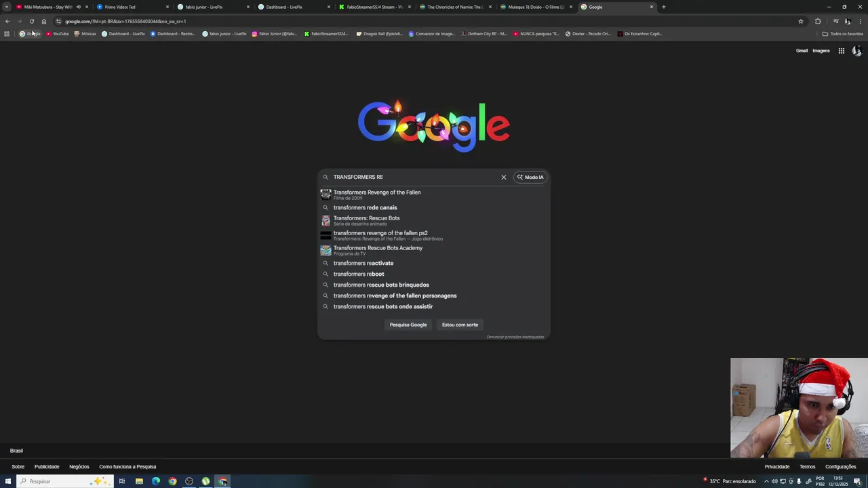Open the Gotham City RP bookmark

[x=484, y=34]
